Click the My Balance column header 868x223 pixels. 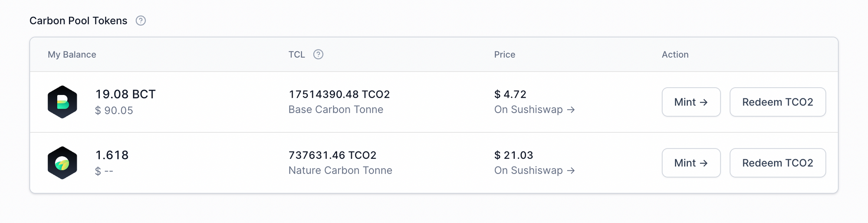[72, 55]
